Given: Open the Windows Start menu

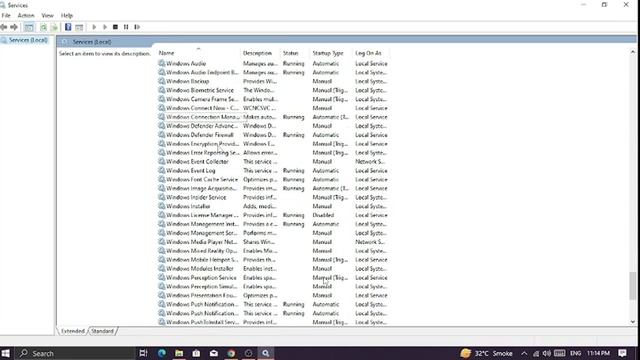Looking at the screenshot, I should [x=6, y=353].
